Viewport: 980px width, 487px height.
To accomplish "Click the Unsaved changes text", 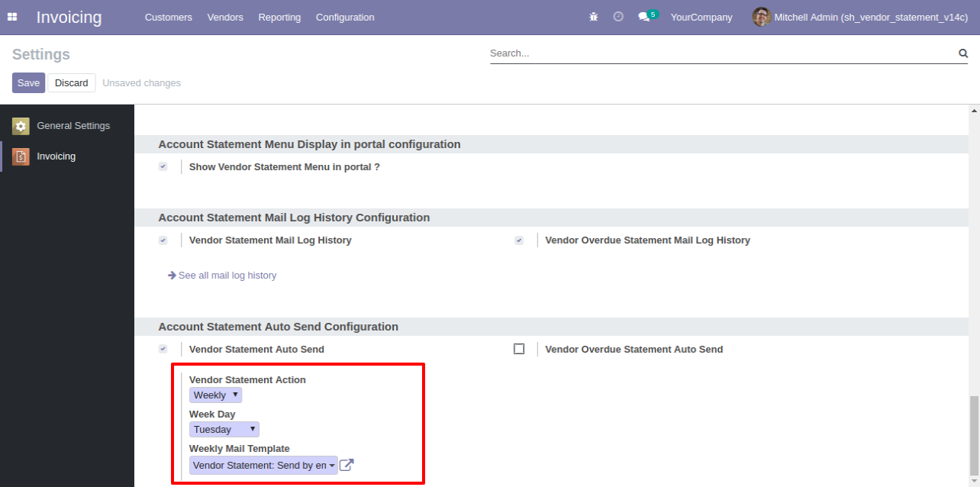I will [x=142, y=83].
